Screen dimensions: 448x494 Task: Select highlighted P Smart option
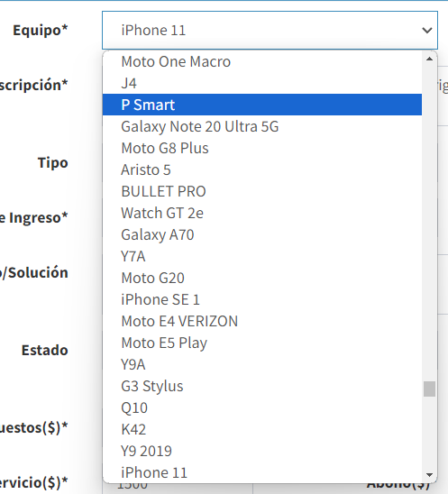tap(262, 105)
